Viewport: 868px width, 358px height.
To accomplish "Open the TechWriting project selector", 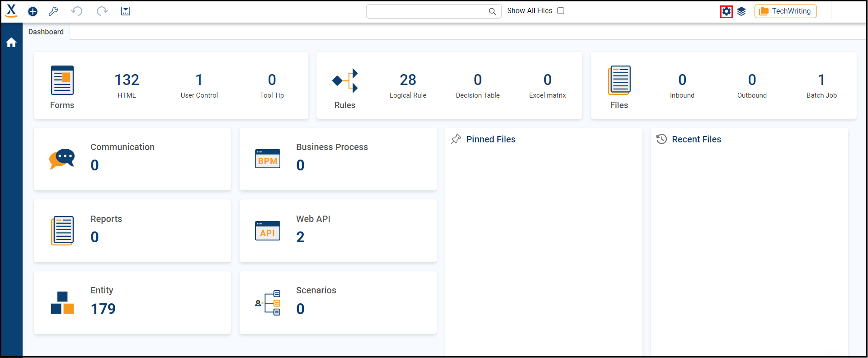I will [785, 11].
